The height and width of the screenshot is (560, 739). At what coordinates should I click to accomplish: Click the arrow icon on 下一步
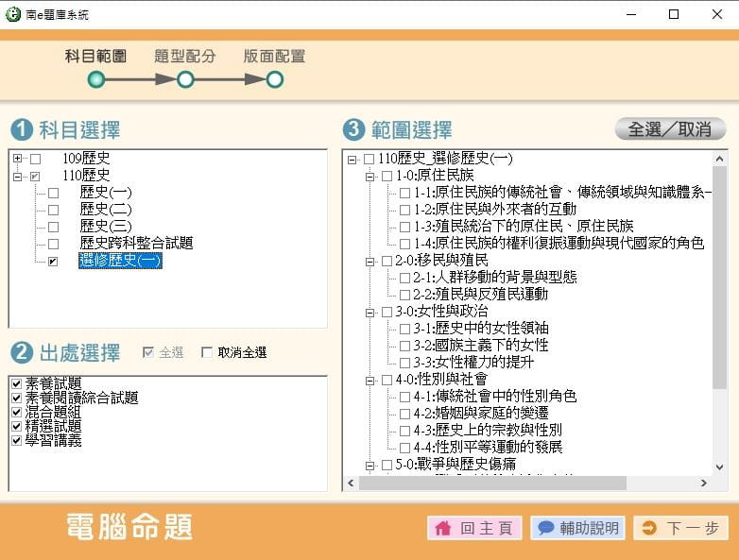coord(649,528)
